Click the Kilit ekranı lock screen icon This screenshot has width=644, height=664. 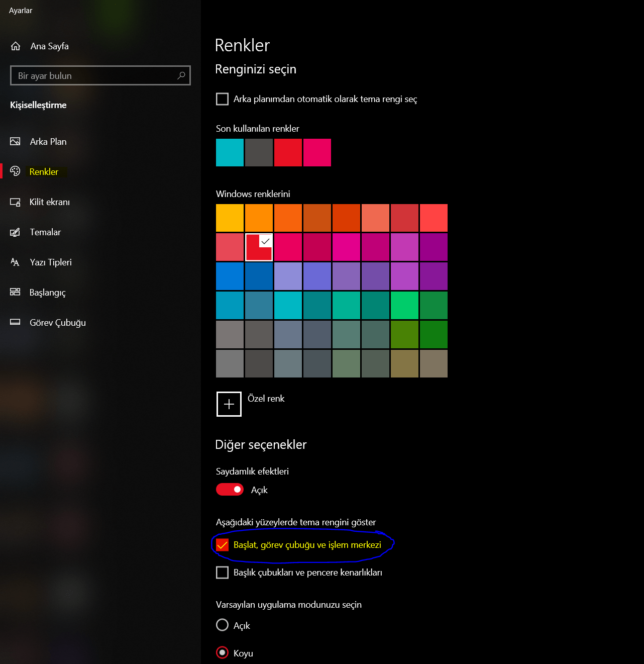tap(15, 202)
